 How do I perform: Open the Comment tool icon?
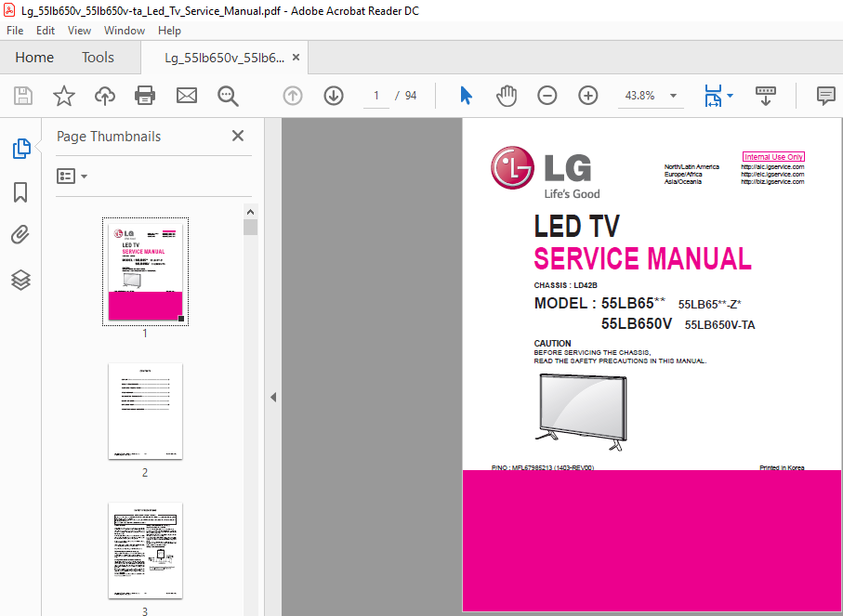tap(825, 97)
